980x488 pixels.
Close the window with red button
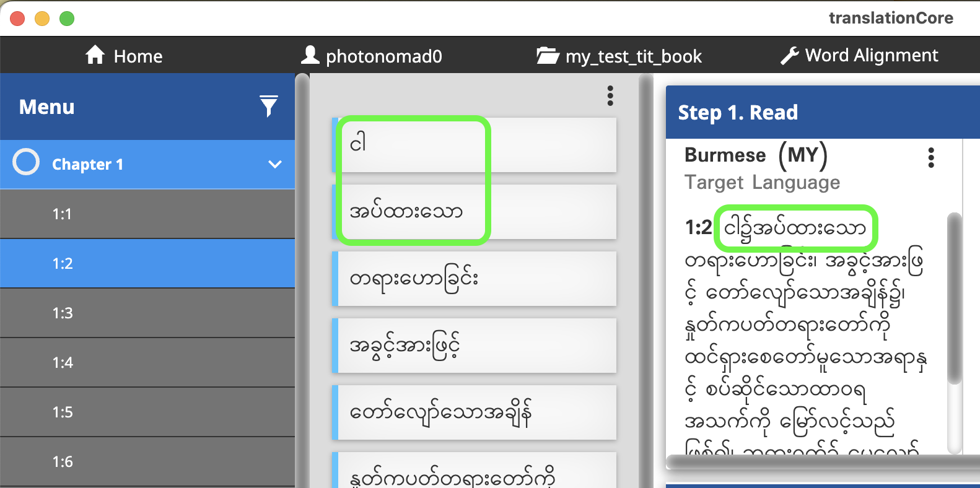[x=17, y=19]
